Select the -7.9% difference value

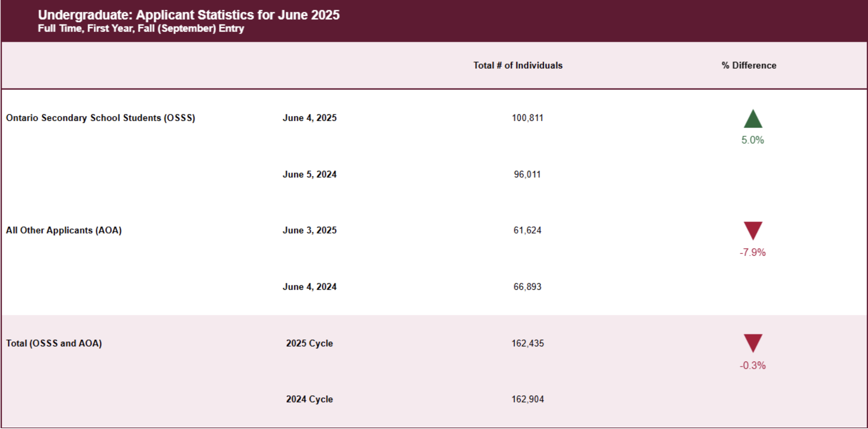click(753, 252)
